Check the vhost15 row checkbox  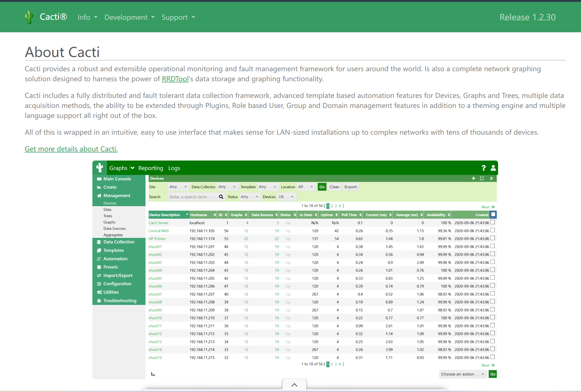click(493, 357)
